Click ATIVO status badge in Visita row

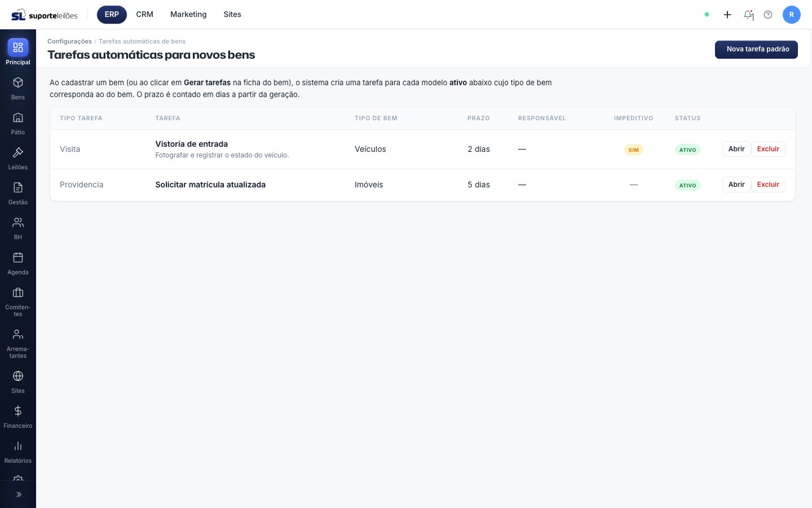pyautogui.click(x=688, y=150)
